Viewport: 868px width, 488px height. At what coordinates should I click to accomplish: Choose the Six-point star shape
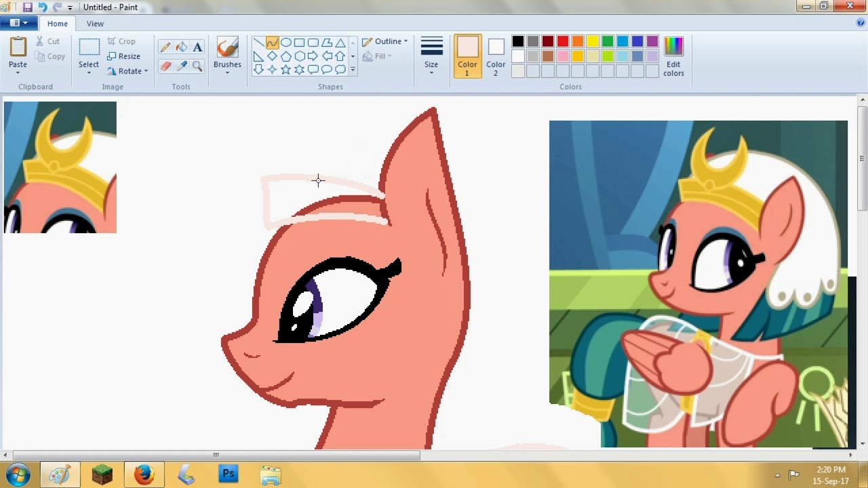[299, 69]
